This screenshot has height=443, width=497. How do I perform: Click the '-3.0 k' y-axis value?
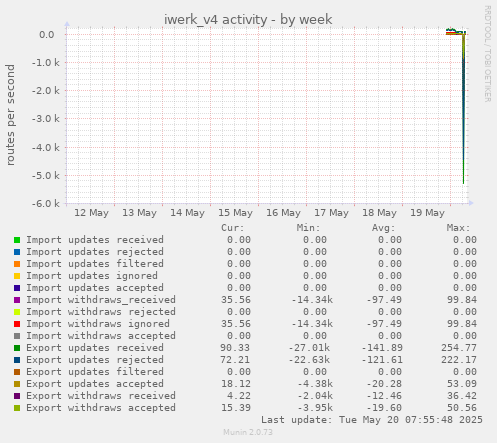(x=46, y=119)
